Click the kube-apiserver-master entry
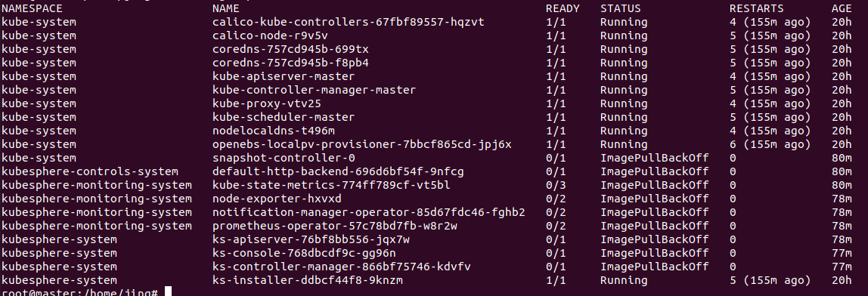The image size is (868, 296). 284,76
